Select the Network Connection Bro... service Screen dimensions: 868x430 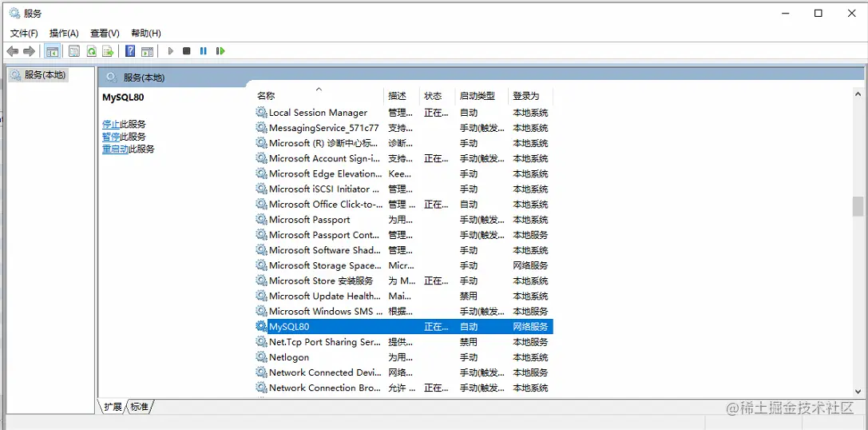pos(325,388)
